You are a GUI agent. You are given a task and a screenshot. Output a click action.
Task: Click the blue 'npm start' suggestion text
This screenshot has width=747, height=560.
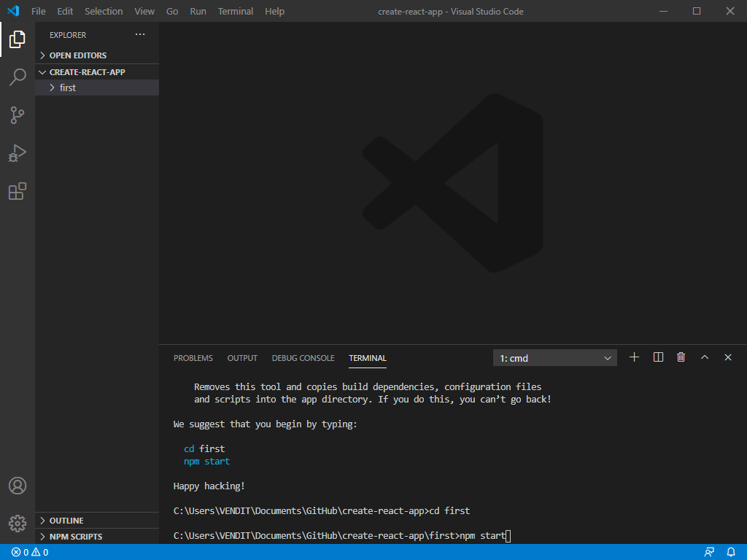coord(206,462)
